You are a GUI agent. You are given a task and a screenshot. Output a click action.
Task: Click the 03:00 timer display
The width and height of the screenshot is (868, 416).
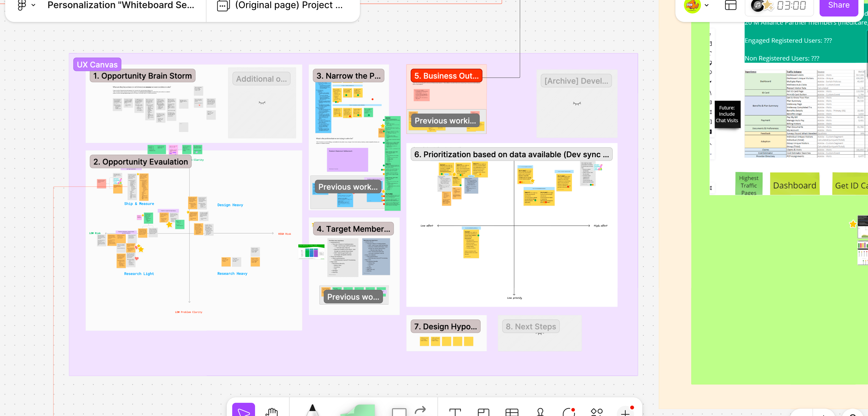pyautogui.click(x=791, y=5)
